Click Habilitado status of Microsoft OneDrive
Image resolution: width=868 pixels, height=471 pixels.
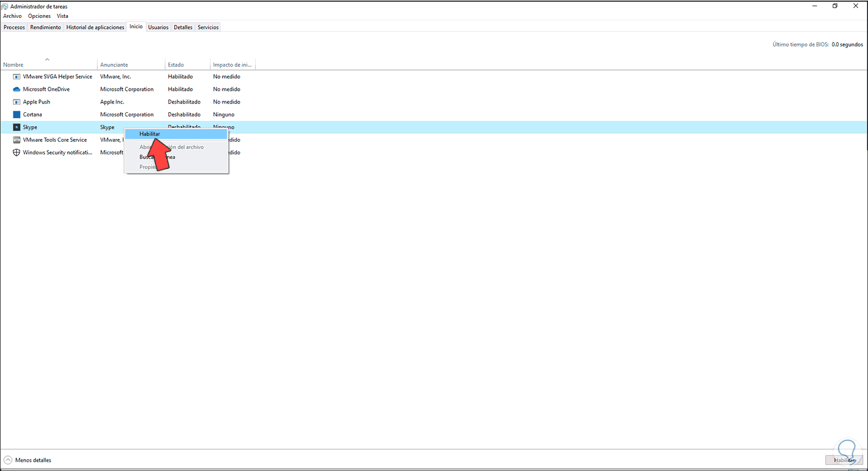[x=181, y=89]
